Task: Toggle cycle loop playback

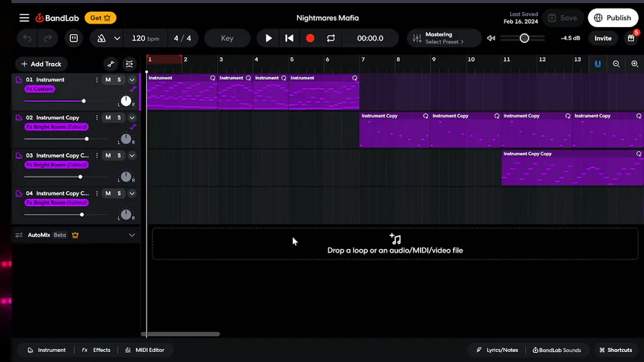Action: coord(331,38)
